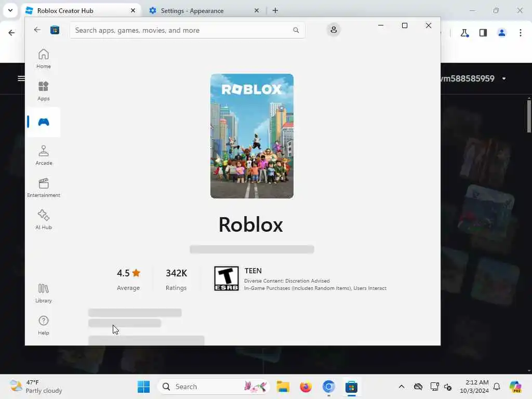Close the Settings - Appearance tab
Screen dimensions: 532x399
tap(257, 10)
